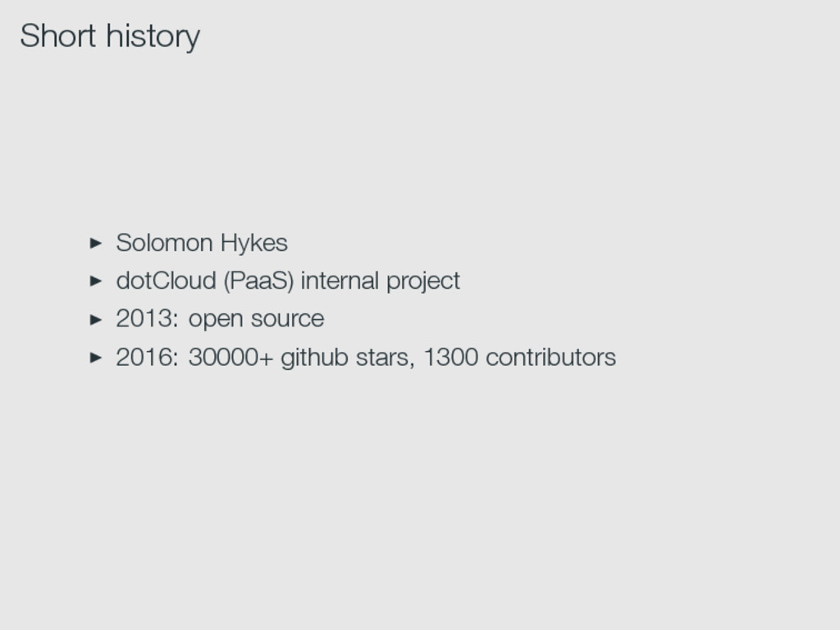Select the number 1300
Viewport: 840px width, 630px height.
click(x=451, y=358)
